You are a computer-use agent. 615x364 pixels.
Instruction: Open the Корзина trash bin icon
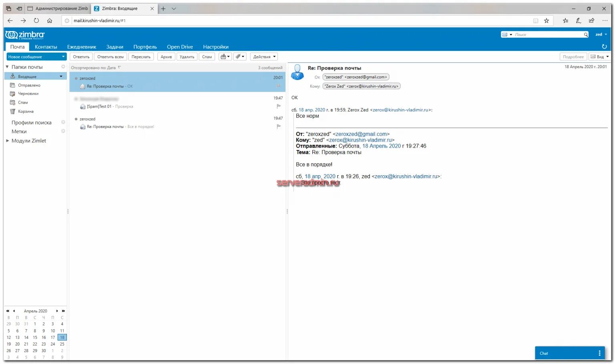(x=12, y=111)
